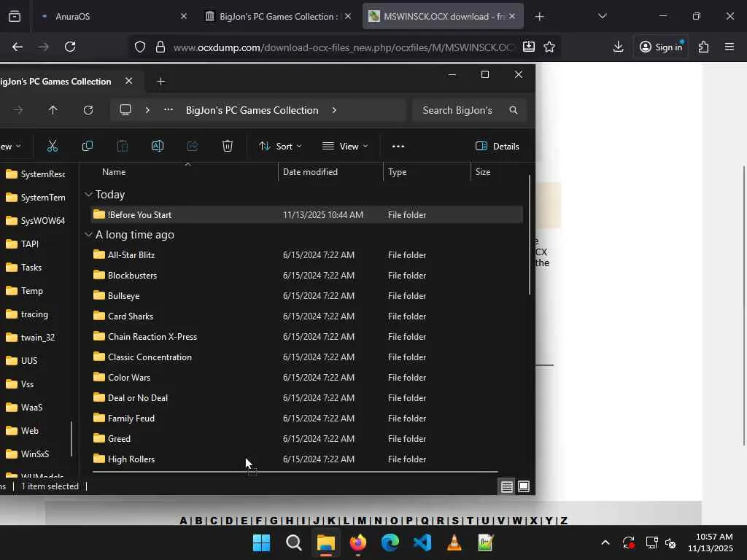
Task: Open Visual Studio Code from the taskbar
Action: (422, 542)
